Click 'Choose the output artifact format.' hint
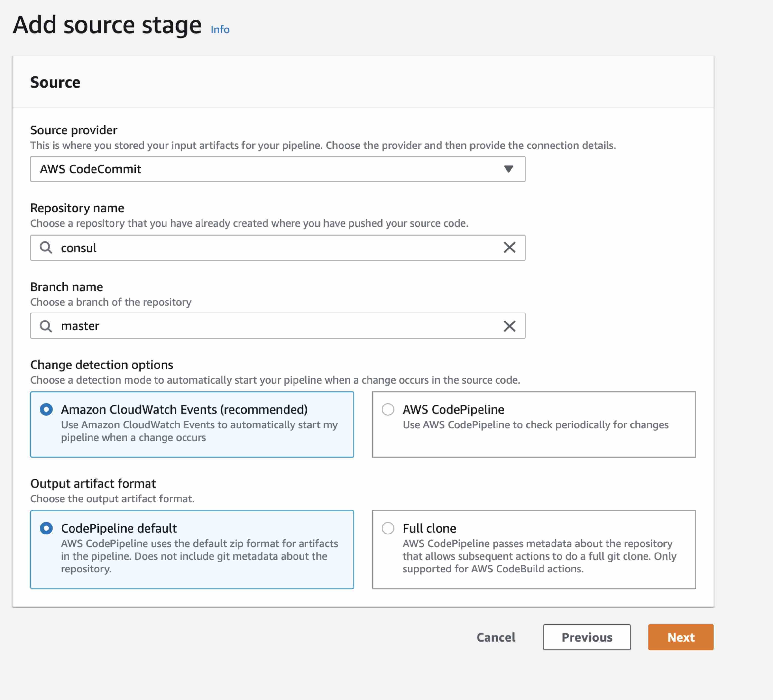The image size is (773, 700). click(x=112, y=499)
